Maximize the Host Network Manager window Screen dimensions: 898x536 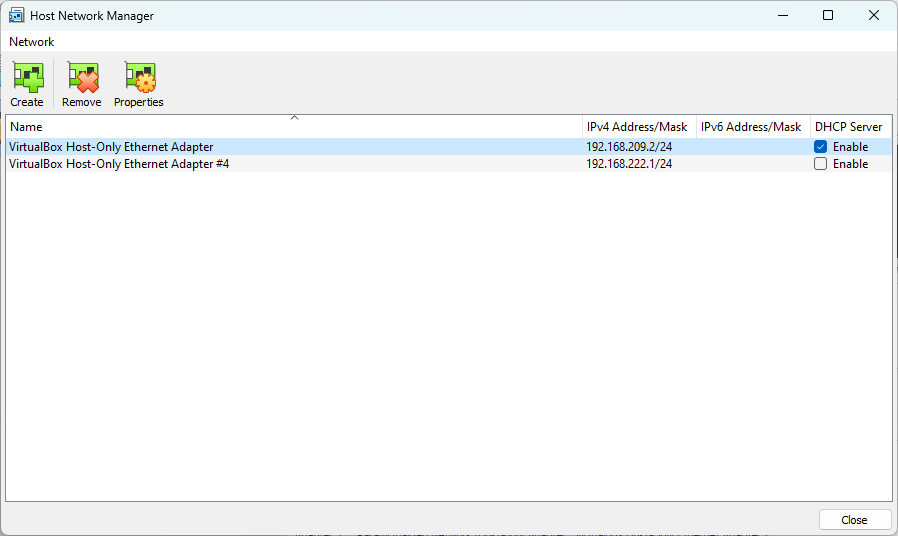click(x=828, y=15)
